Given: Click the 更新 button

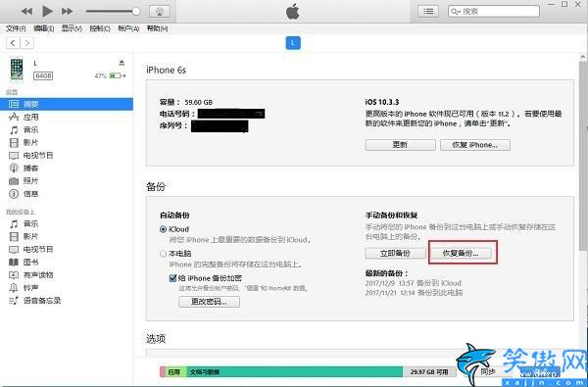Looking at the screenshot, I should click(400, 145).
